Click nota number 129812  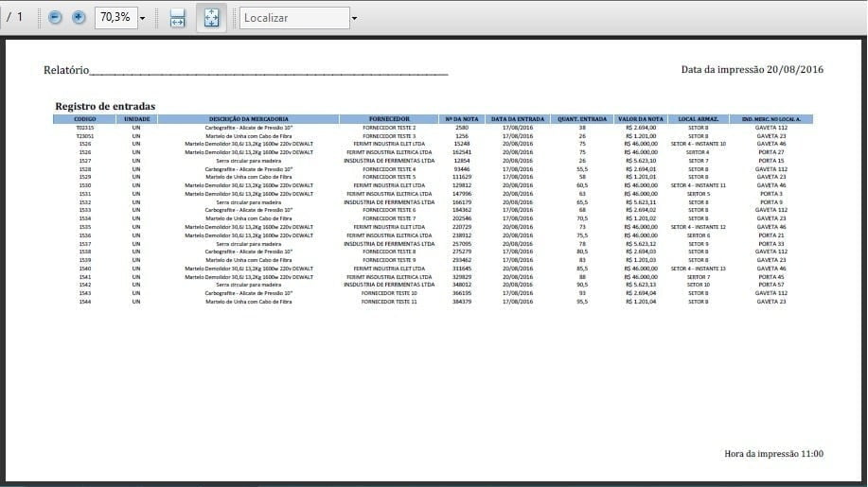click(x=462, y=185)
